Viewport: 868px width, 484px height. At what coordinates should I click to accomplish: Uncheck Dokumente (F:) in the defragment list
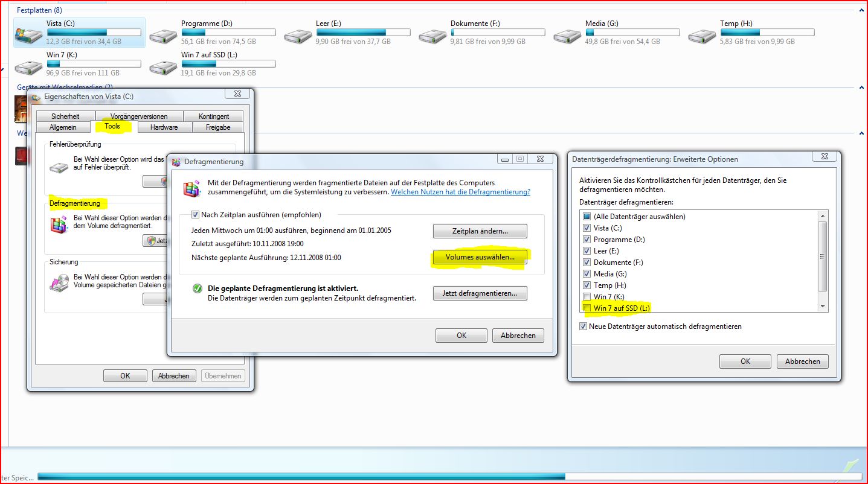587,262
